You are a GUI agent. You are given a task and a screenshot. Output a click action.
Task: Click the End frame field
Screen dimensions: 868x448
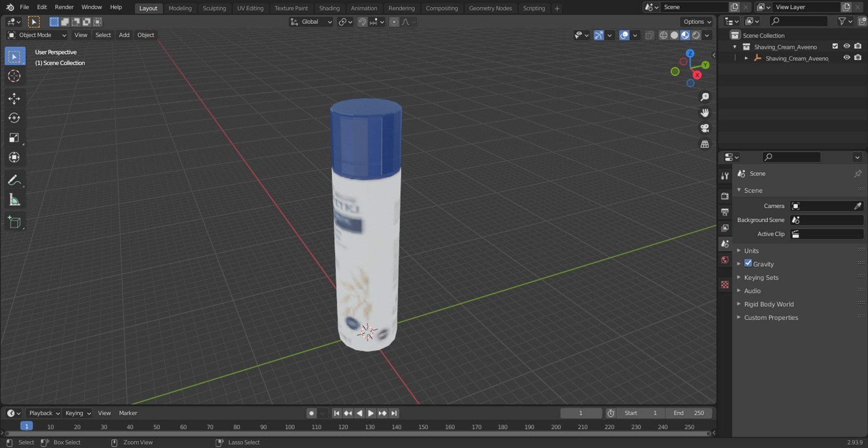(x=689, y=413)
